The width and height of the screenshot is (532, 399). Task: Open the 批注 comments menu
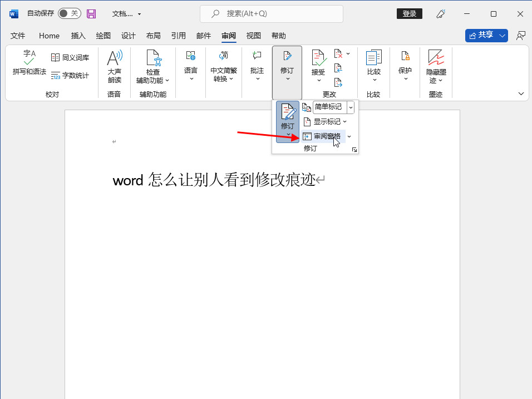[x=257, y=66]
